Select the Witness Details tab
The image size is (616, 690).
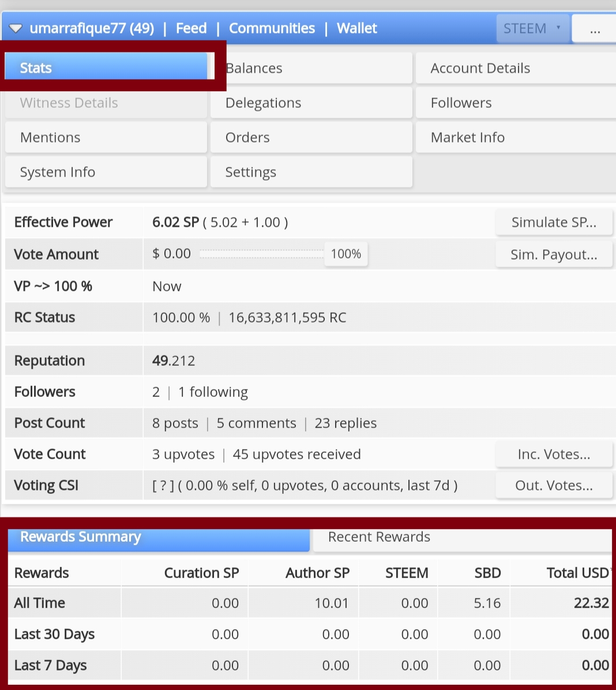click(106, 103)
